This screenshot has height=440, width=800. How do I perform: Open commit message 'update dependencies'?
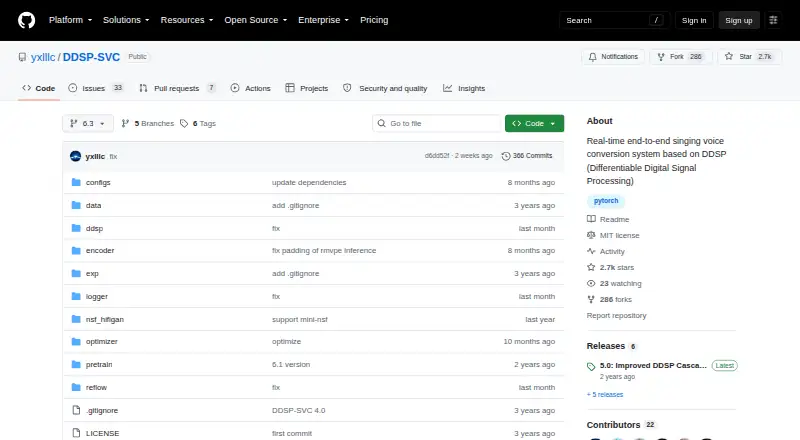pyautogui.click(x=309, y=183)
